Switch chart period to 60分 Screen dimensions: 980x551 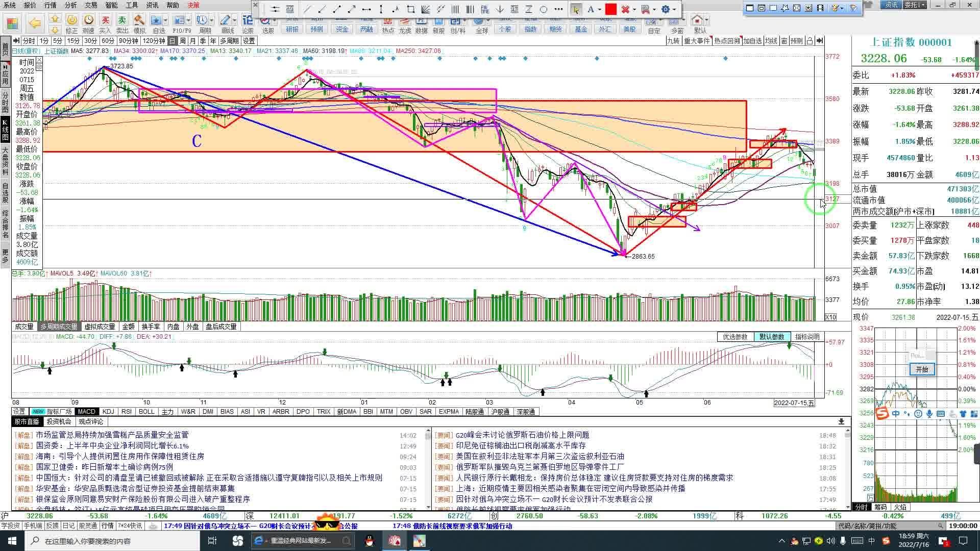pyautogui.click(x=107, y=41)
